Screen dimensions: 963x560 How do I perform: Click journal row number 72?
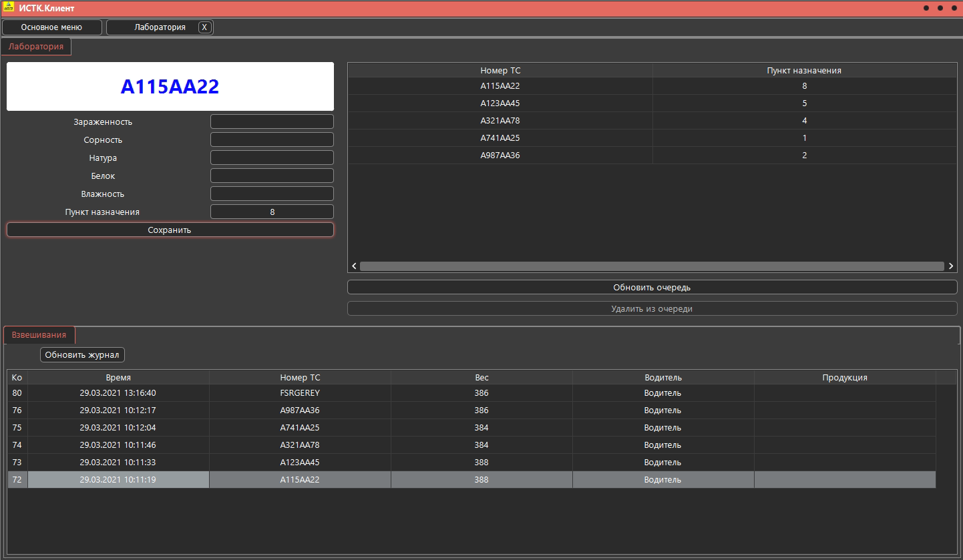click(17, 480)
